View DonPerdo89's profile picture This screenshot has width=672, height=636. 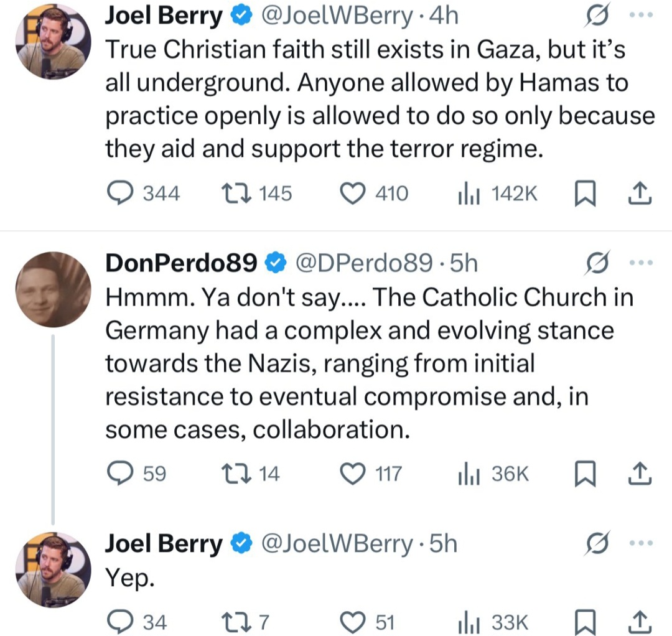(x=53, y=290)
